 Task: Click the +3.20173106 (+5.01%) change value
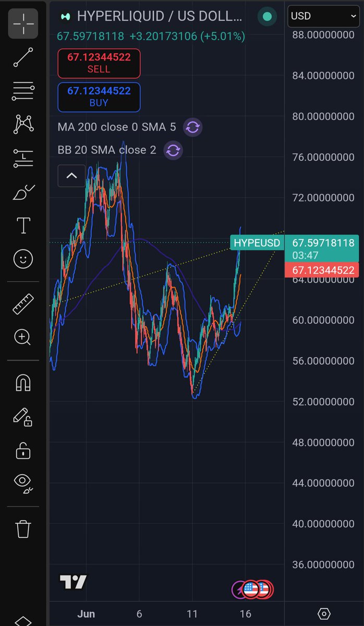pyautogui.click(x=187, y=37)
